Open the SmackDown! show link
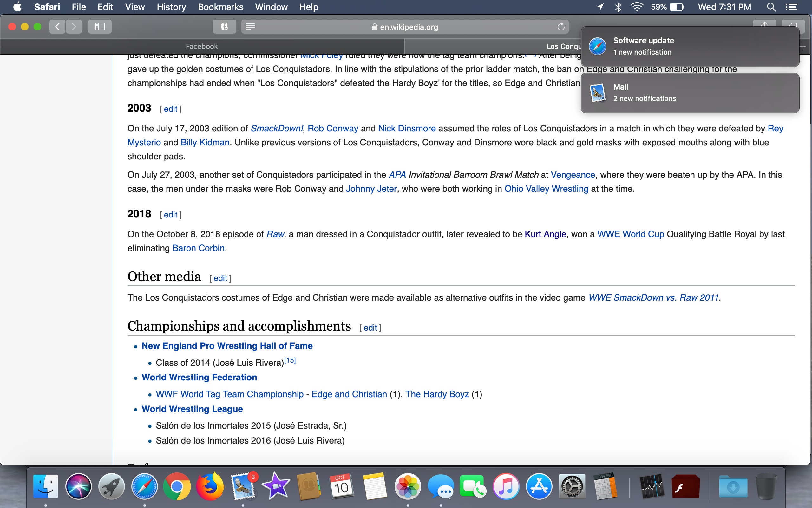 tap(277, 128)
